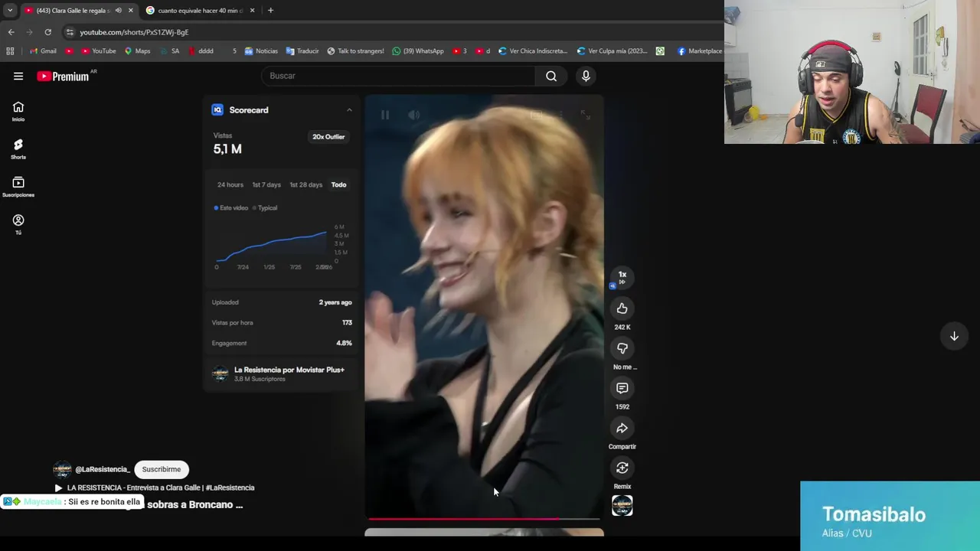Screen dimensions: 980x551
Task: Open the Marketplace Facebook bookmark
Action: click(699, 51)
